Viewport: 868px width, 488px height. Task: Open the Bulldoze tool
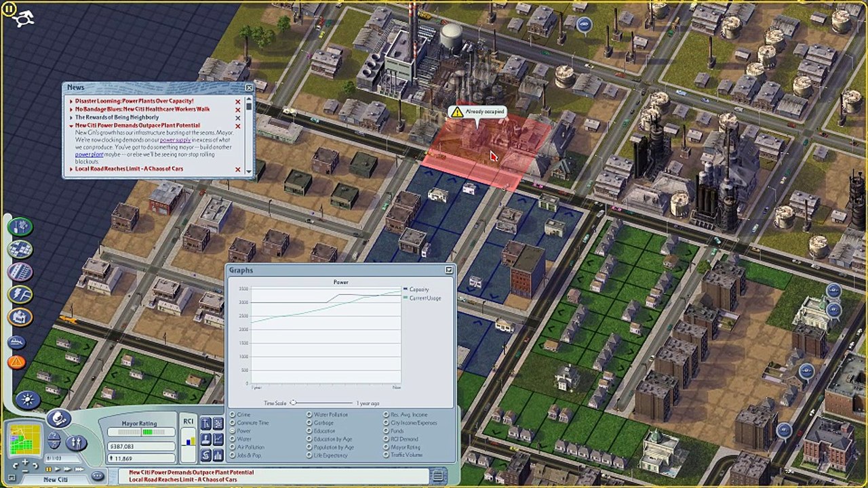[x=17, y=342]
